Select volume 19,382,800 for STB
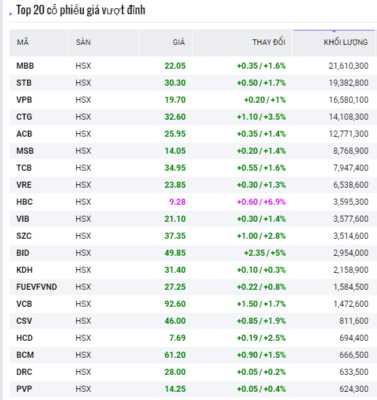The image size is (377, 400). [x=349, y=83]
